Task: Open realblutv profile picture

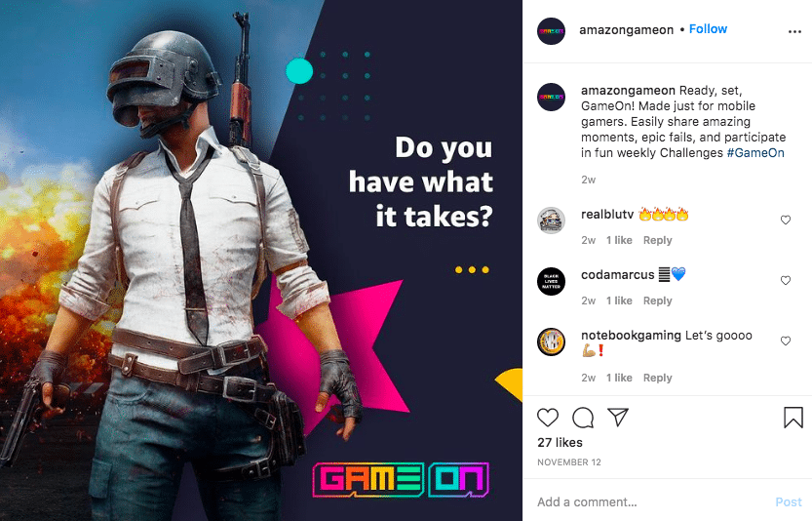Action: coord(551,220)
